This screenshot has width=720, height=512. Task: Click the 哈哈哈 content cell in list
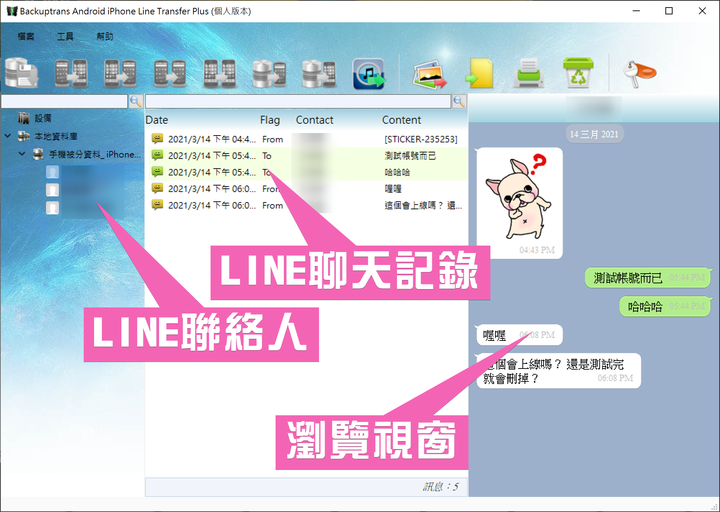pos(397,172)
